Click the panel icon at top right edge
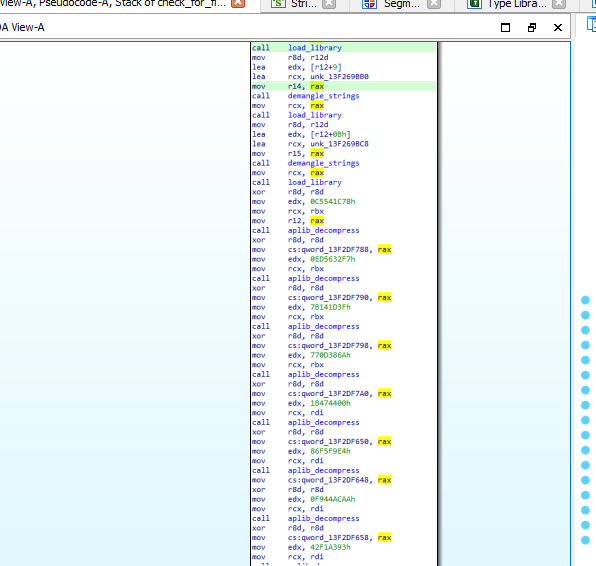This screenshot has width=596, height=566. (591, 25)
